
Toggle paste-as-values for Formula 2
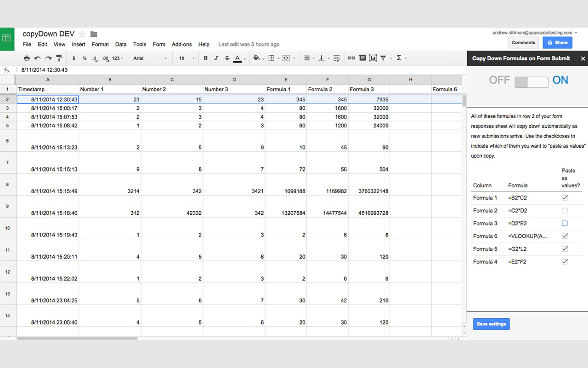(565, 211)
